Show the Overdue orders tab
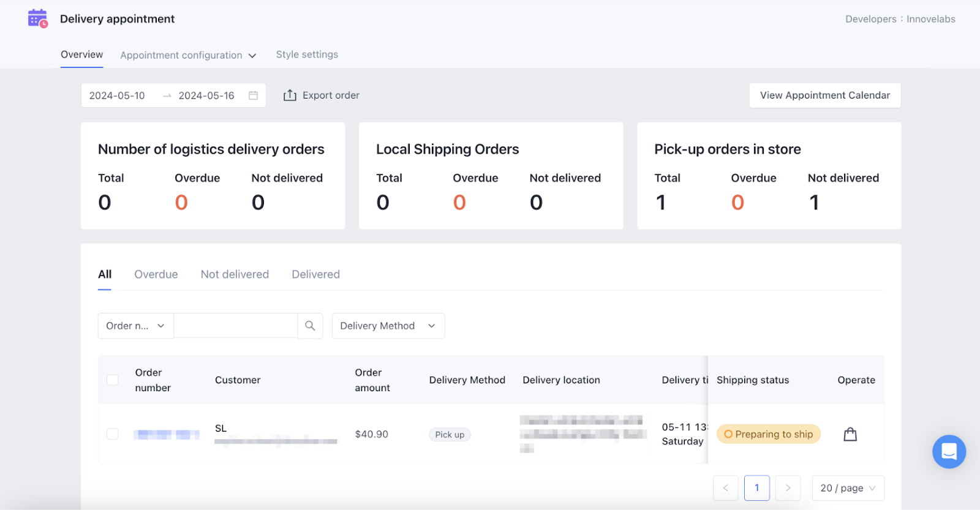The height and width of the screenshot is (510, 980). tap(156, 274)
